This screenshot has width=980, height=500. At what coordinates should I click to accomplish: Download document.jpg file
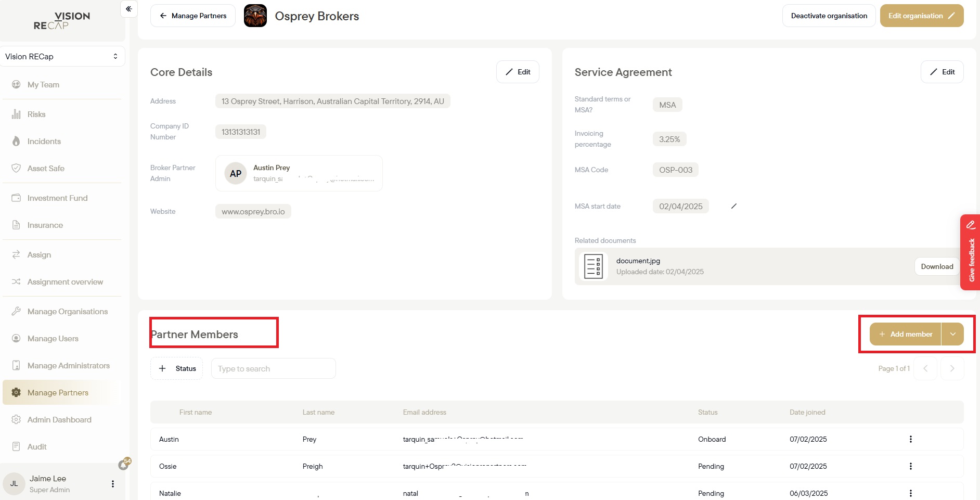(x=937, y=266)
